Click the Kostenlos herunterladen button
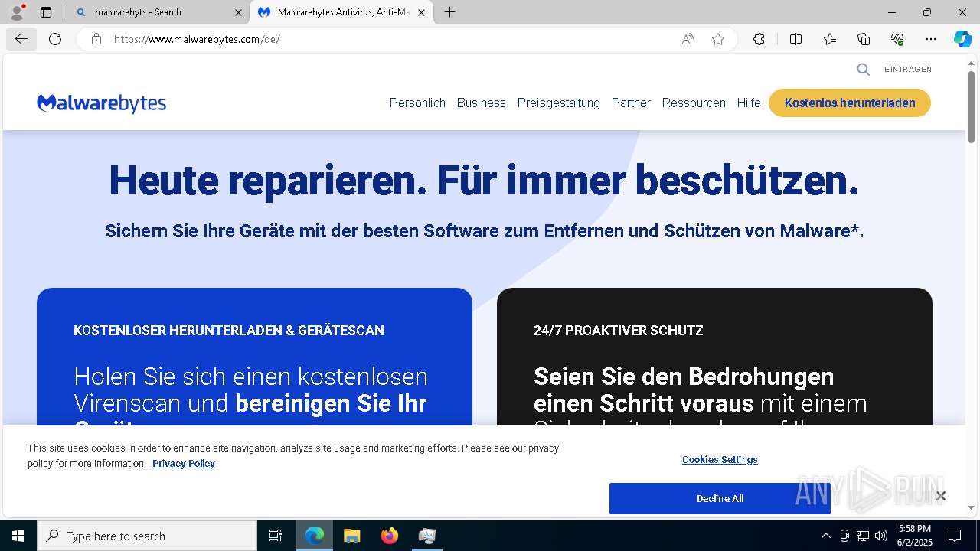The height and width of the screenshot is (551, 980). pos(850,103)
